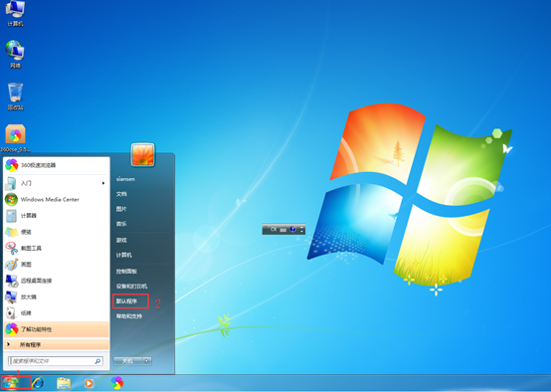Open Internet Explorer from the taskbar
The height and width of the screenshot is (392, 551).
click(38, 383)
